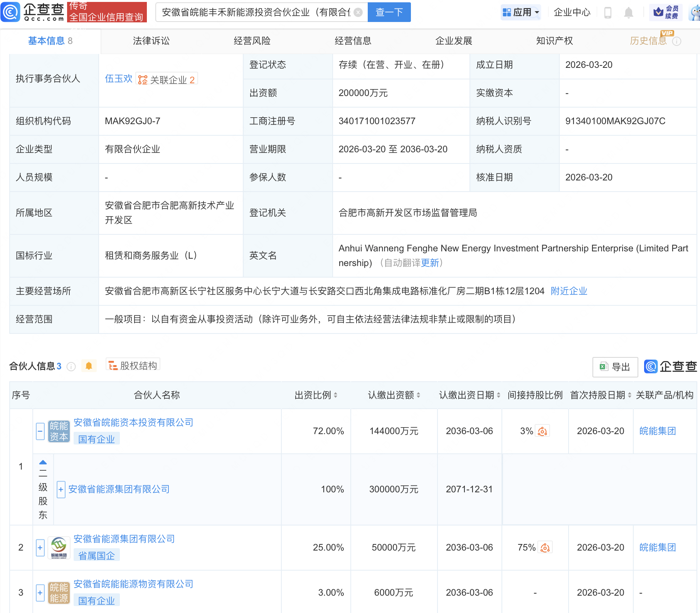Open the 应用 dropdown menu
Viewport: 700px width, 613px height.
(x=521, y=12)
